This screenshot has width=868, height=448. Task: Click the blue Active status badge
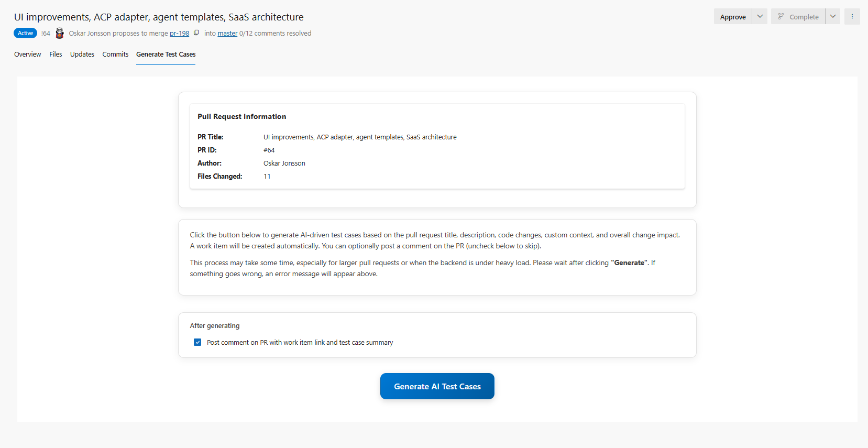(25, 33)
